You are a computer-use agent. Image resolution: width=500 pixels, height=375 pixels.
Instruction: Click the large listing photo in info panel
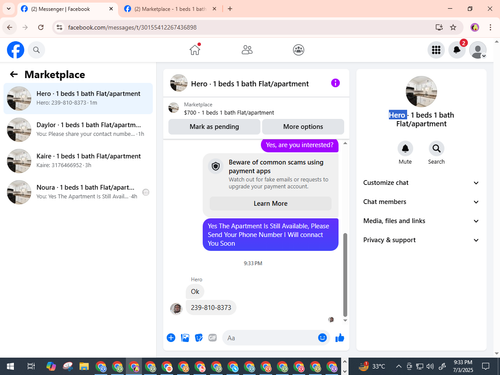click(x=421, y=92)
